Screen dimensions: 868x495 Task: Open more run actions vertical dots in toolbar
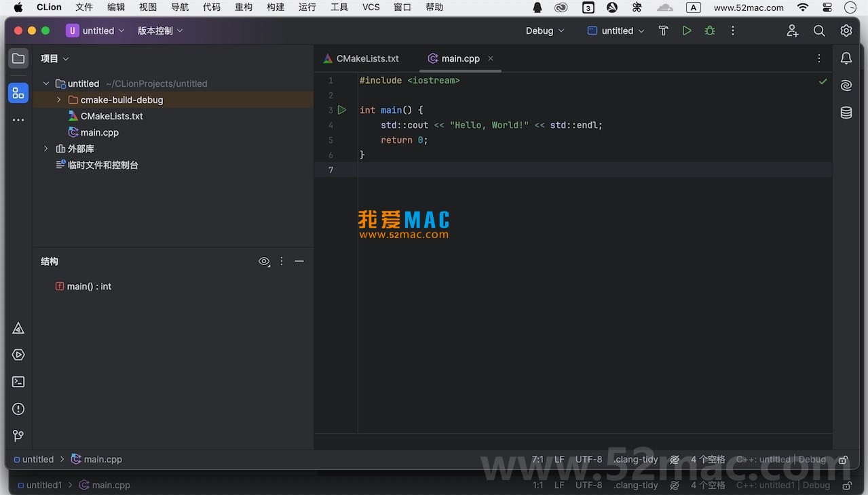point(733,31)
